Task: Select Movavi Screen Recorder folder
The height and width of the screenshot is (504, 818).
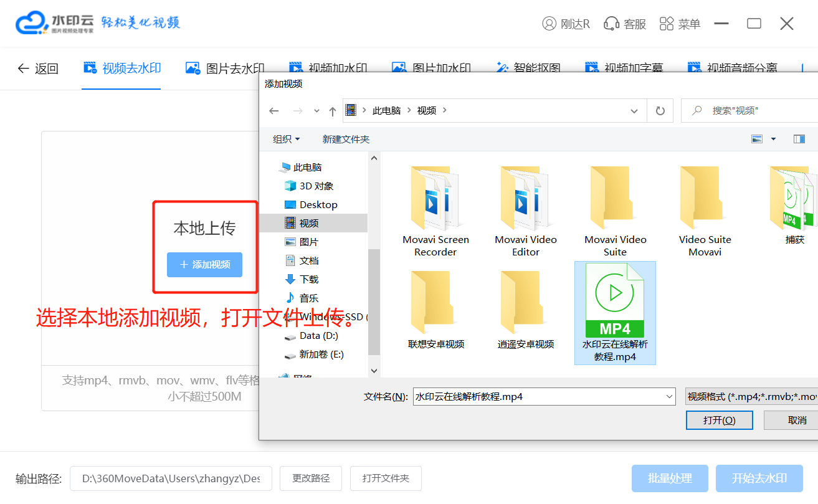Action: [x=435, y=212]
